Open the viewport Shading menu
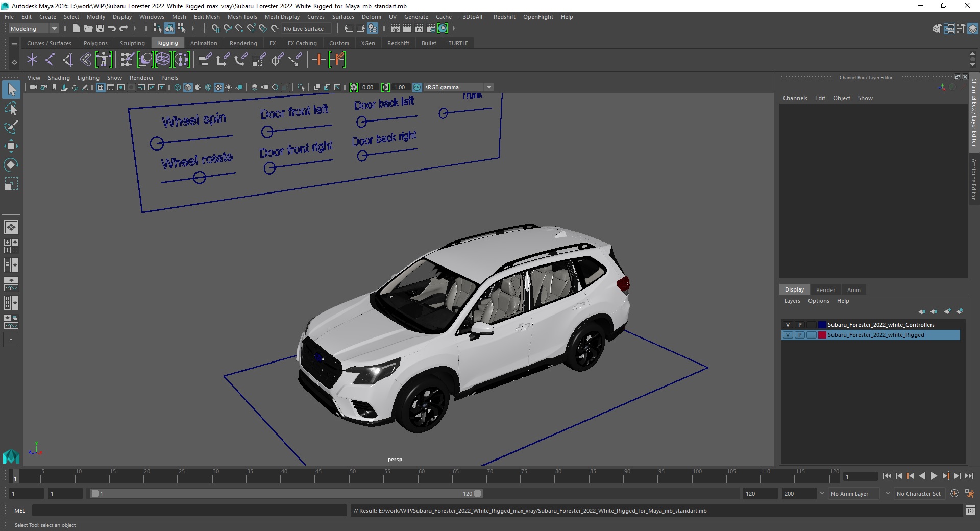This screenshot has width=980, height=531. pyautogui.click(x=59, y=78)
